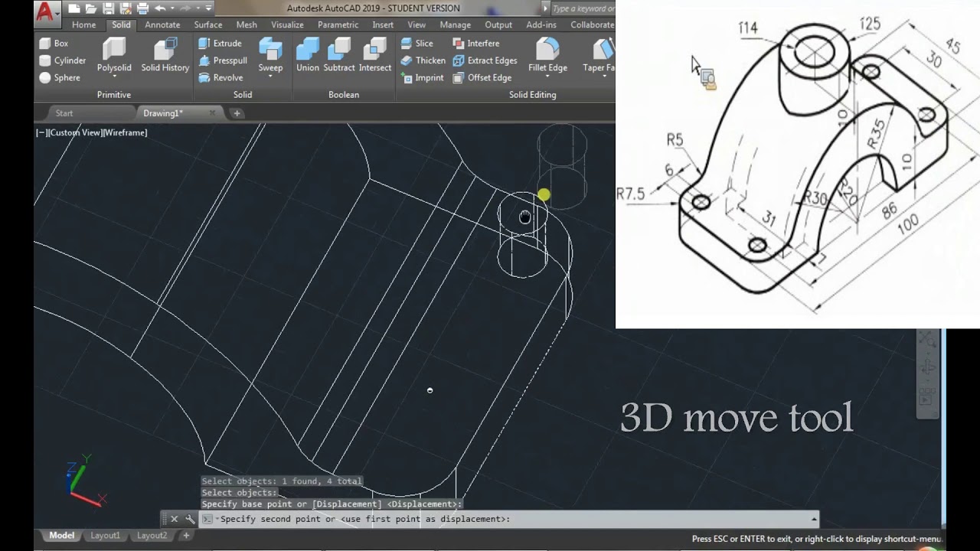Select the Slice tool
The image size is (980, 551).
[x=417, y=44]
